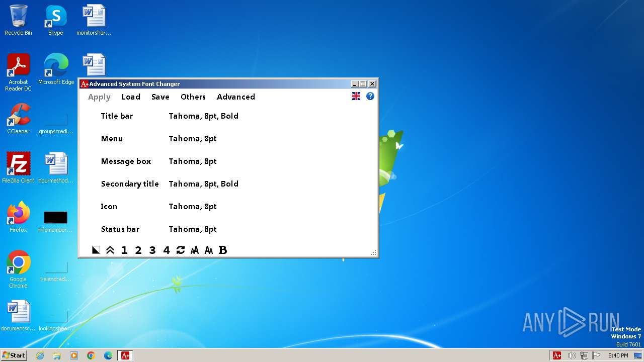The width and height of the screenshot is (644, 362).
Task: Select the FileZilla Client desktop icon
Action: point(18,168)
